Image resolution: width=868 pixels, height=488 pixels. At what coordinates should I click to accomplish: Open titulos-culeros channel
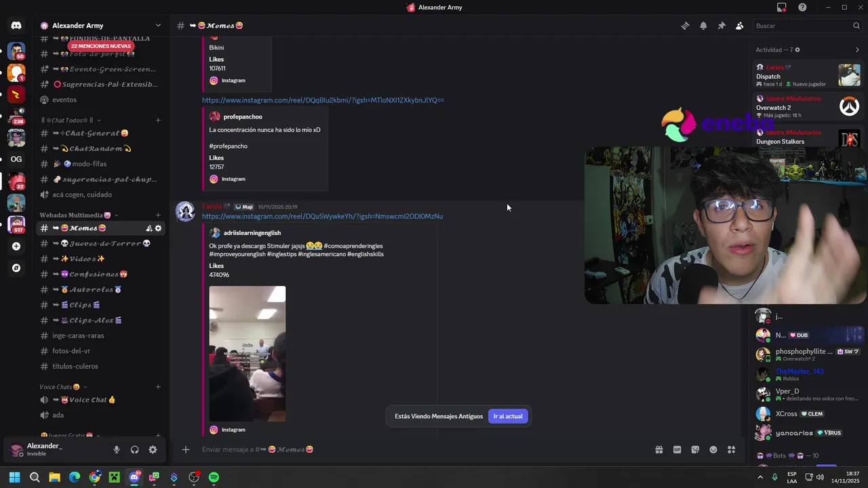tap(101, 367)
